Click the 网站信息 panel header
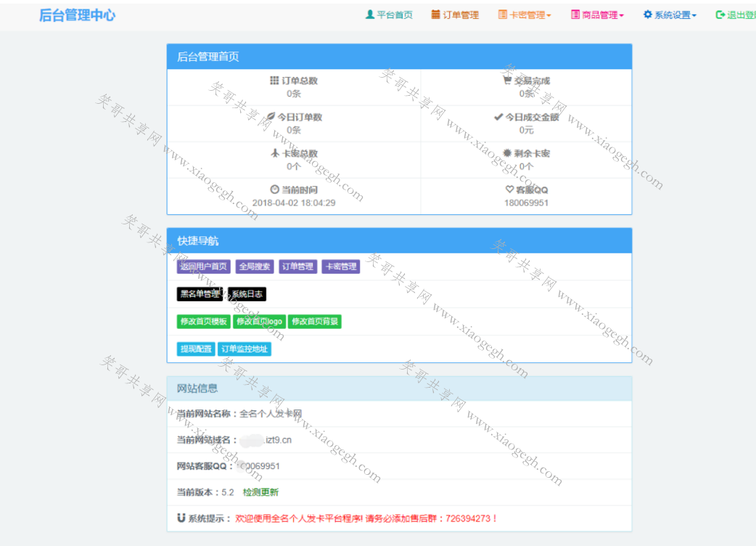 click(x=399, y=388)
